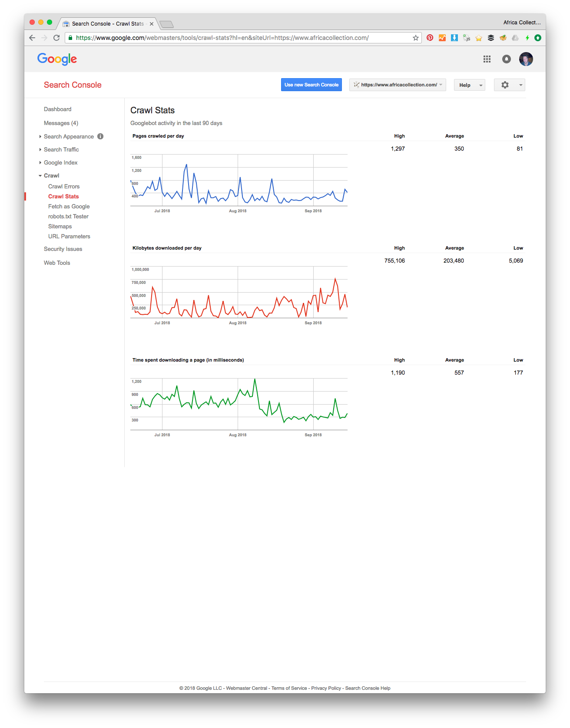Open Google notifications bell

pyautogui.click(x=507, y=59)
